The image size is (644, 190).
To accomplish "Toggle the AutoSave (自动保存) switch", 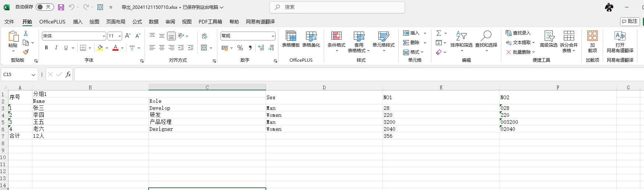I will point(45,7).
